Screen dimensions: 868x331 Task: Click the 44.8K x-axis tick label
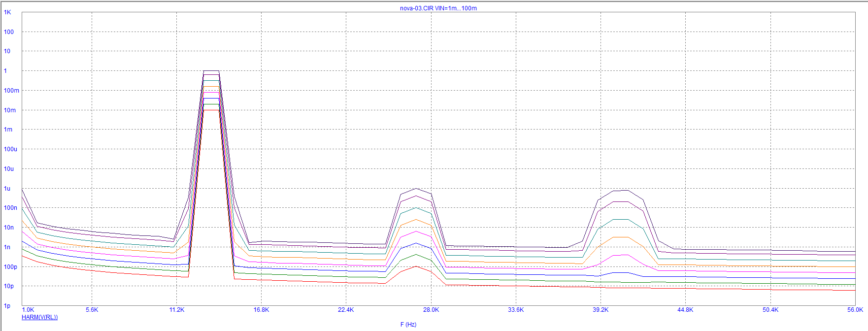coord(685,310)
